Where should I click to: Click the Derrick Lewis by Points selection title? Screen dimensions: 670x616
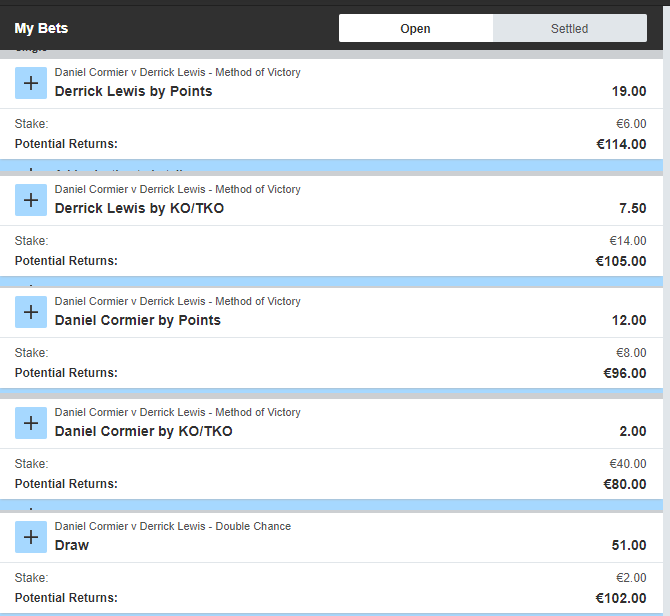(133, 91)
